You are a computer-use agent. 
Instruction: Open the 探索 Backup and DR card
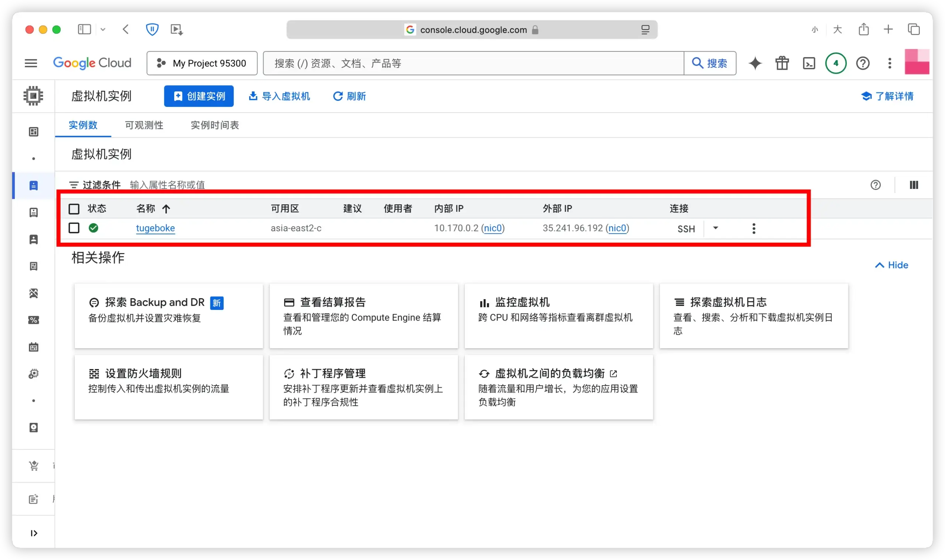point(169,316)
